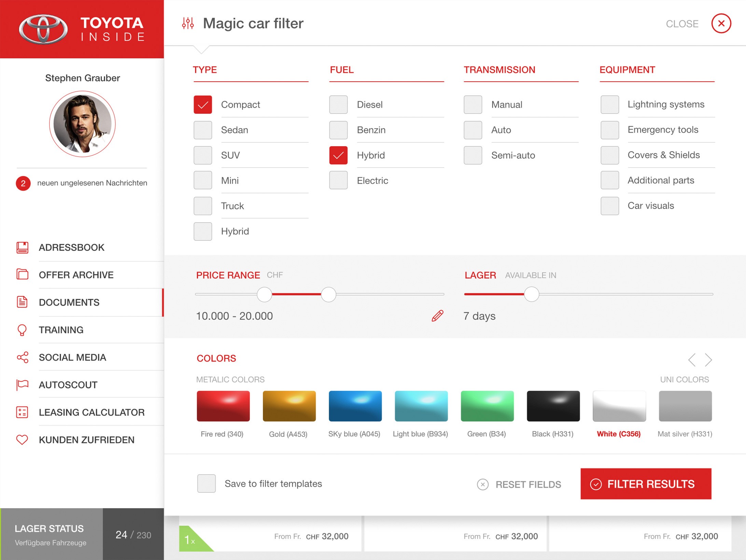Click the Autoscout flag icon
Image resolution: width=746 pixels, height=560 pixels.
(22, 385)
